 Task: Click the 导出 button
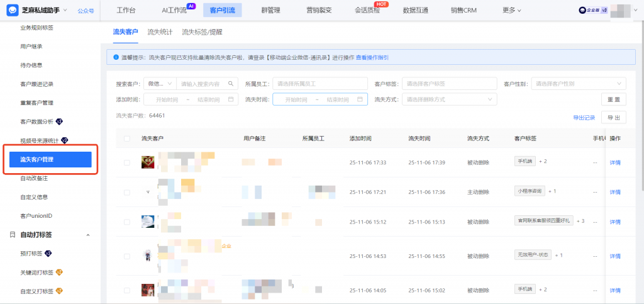pyautogui.click(x=614, y=117)
